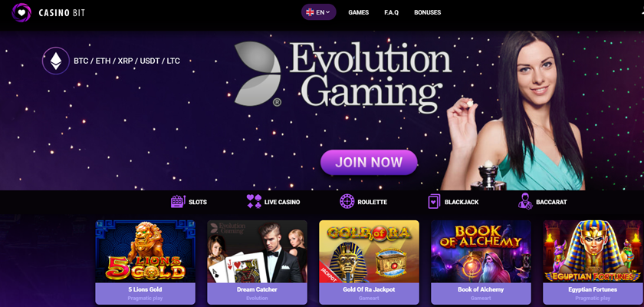The height and width of the screenshot is (307, 644).
Task: Open the Bonuses menu item
Action: tap(428, 12)
